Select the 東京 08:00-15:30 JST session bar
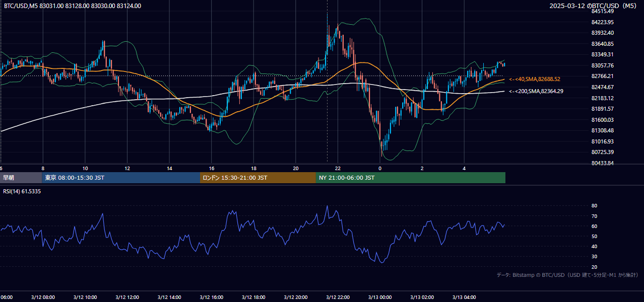Viewport: 644px width, 302px height. pyautogui.click(x=121, y=178)
